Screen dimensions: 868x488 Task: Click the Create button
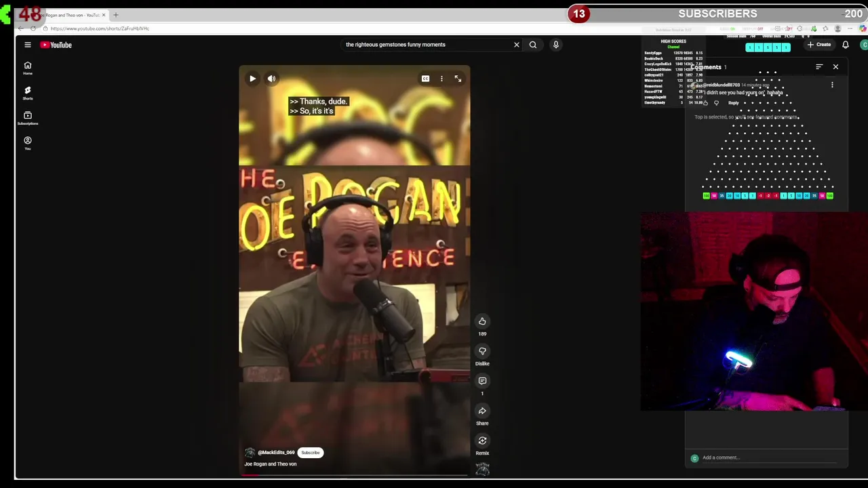pos(819,45)
